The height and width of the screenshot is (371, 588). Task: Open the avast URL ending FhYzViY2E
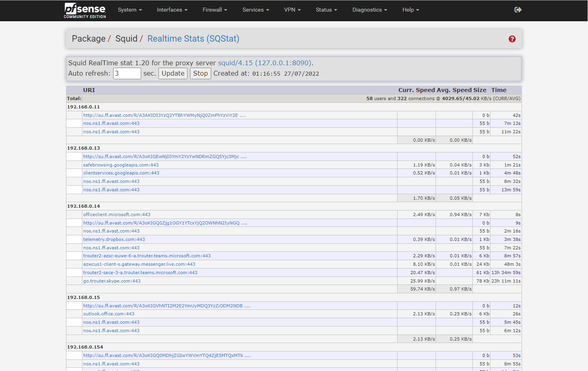pyautogui.click(x=164, y=115)
